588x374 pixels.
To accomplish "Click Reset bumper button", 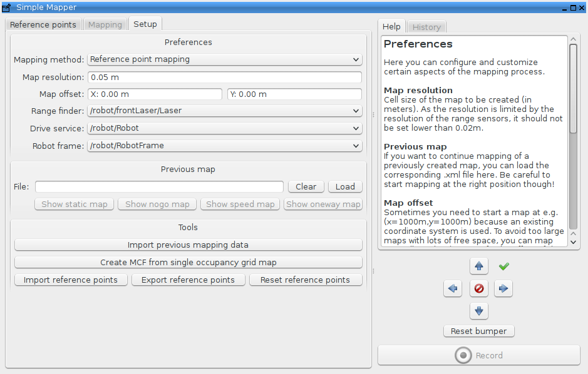I will click(x=478, y=331).
